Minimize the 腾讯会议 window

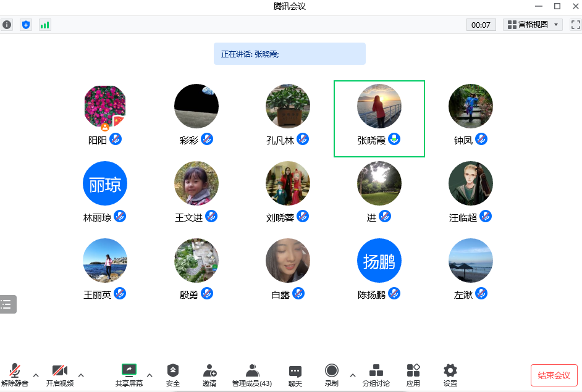point(539,6)
